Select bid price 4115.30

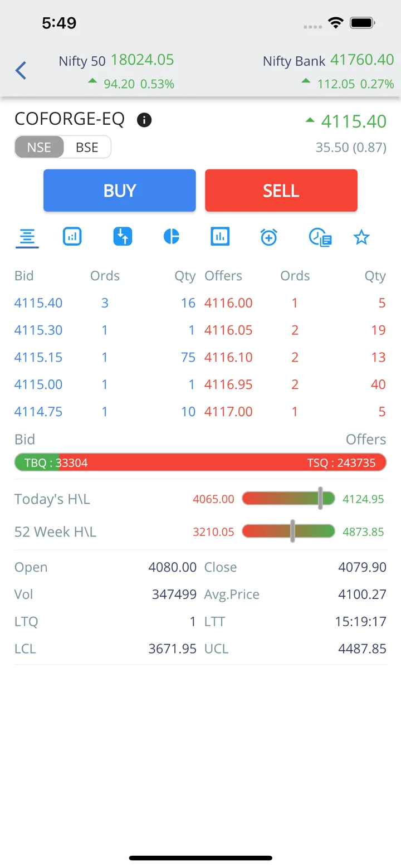38,330
